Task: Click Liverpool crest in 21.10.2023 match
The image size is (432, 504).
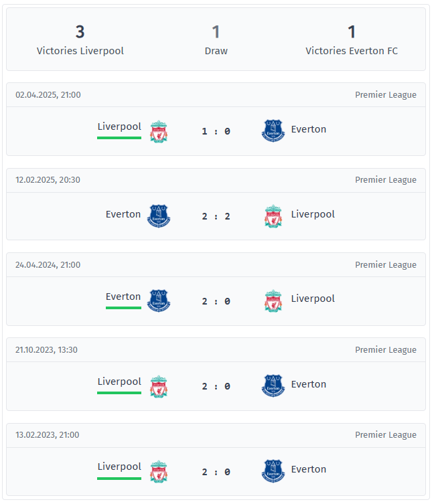Action: pyautogui.click(x=159, y=386)
